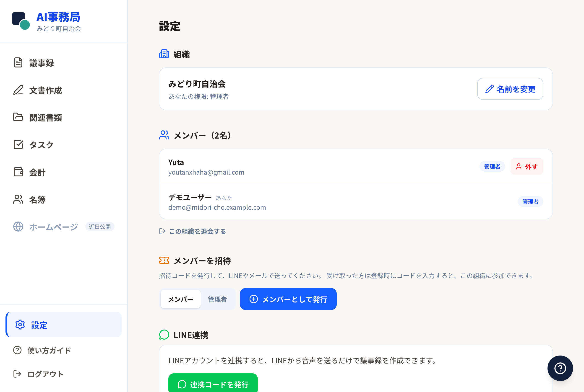Click the Yuta member name
The image size is (584, 392).
tap(176, 162)
